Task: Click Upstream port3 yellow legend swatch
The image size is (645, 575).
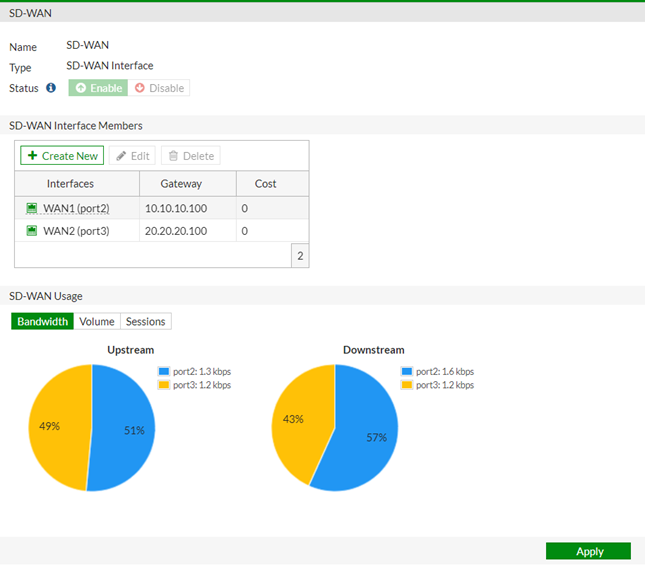Action: click(164, 385)
